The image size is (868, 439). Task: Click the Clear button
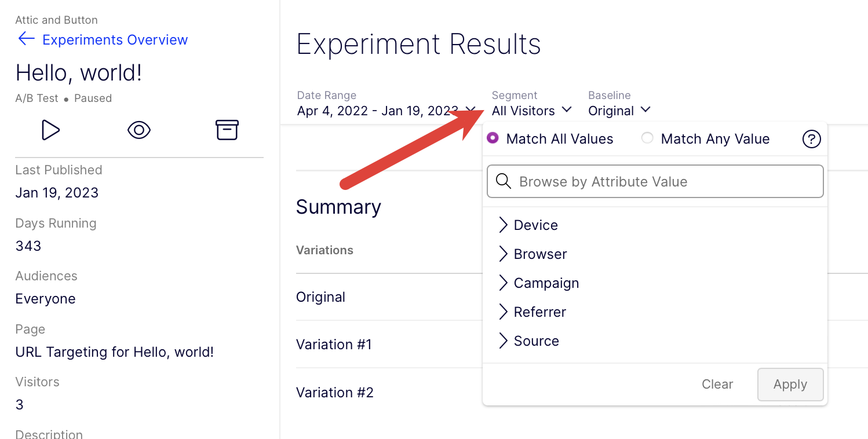[x=717, y=384]
